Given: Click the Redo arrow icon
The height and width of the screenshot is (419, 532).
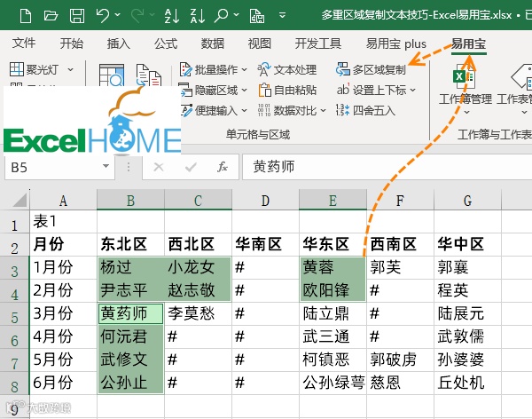Looking at the screenshot, I should (137, 16).
